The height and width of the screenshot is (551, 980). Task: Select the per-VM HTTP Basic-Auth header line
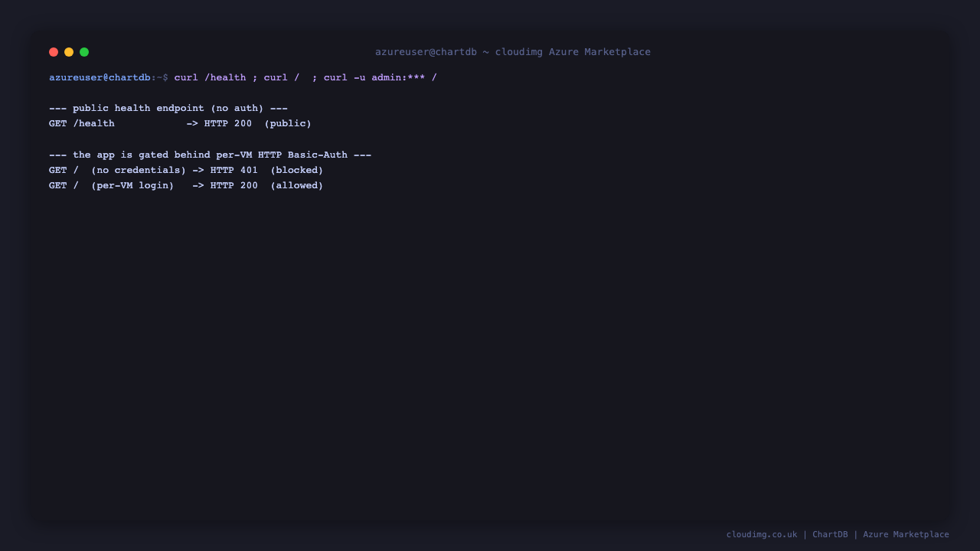[x=210, y=155]
